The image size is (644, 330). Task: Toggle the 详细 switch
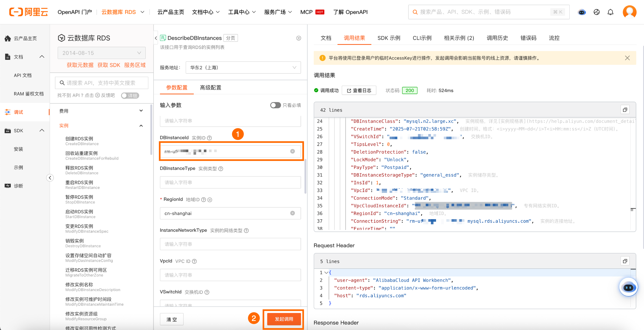(x=130, y=96)
